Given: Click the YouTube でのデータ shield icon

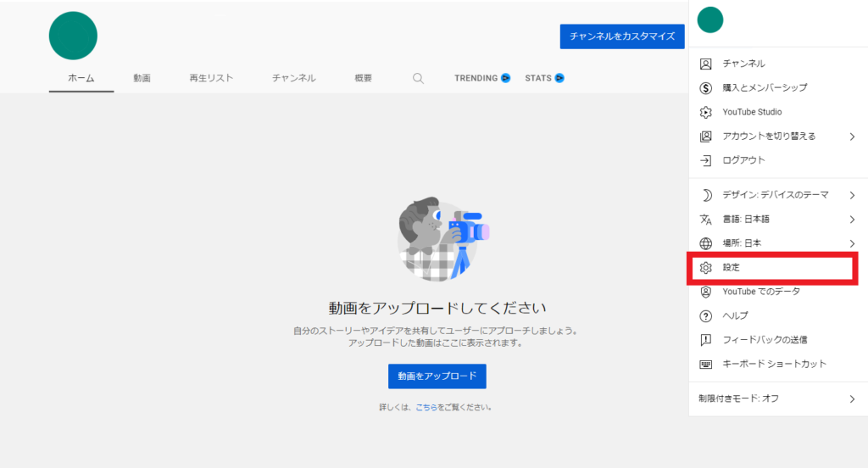Looking at the screenshot, I should pyautogui.click(x=705, y=292).
